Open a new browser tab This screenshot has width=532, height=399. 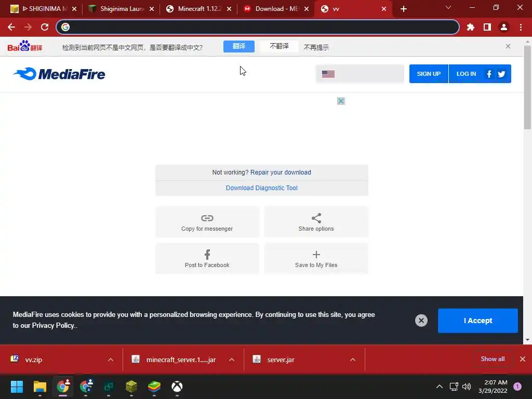[403, 9]
